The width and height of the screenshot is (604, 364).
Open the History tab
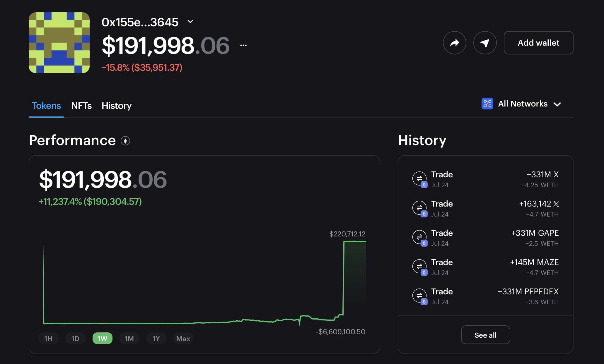117,106
